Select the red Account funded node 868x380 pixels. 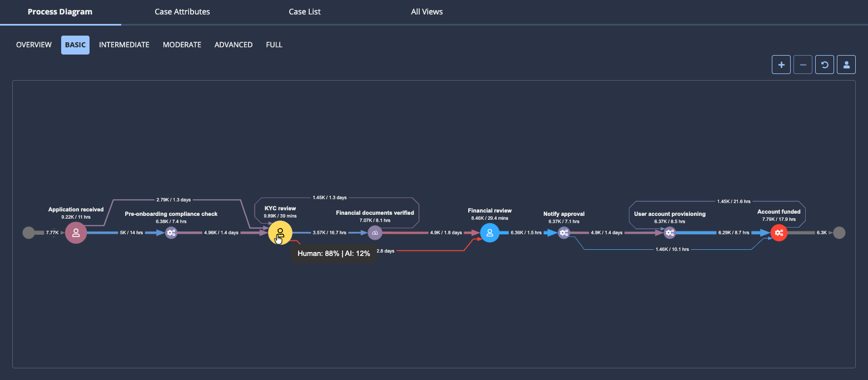[x=778, y=233]
